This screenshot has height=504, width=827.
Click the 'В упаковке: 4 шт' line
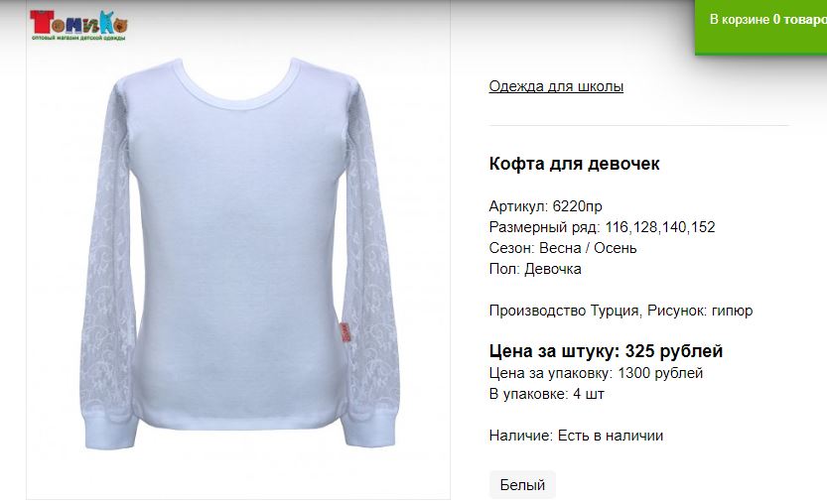pyautogui.click(x=546, y=394)
